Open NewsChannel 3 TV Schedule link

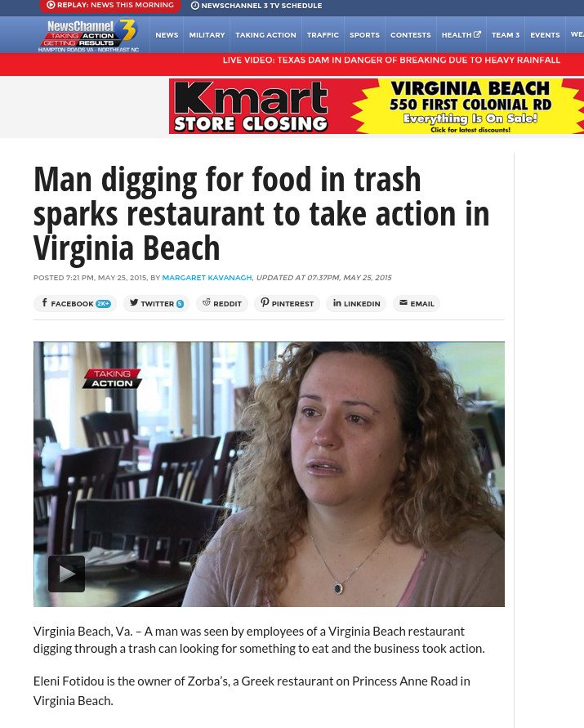click(256, 6)
